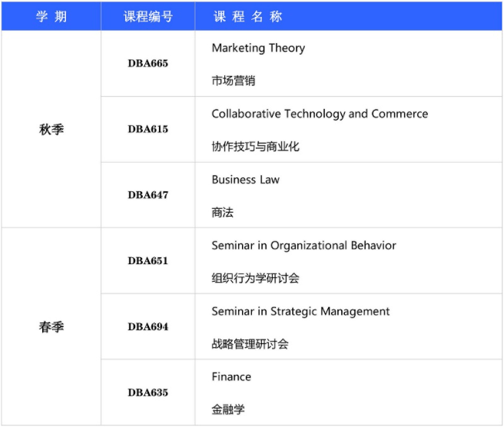Click the Marketing Theory course title
The height and width of the screenshot is (427, 504).
[258, 48]
